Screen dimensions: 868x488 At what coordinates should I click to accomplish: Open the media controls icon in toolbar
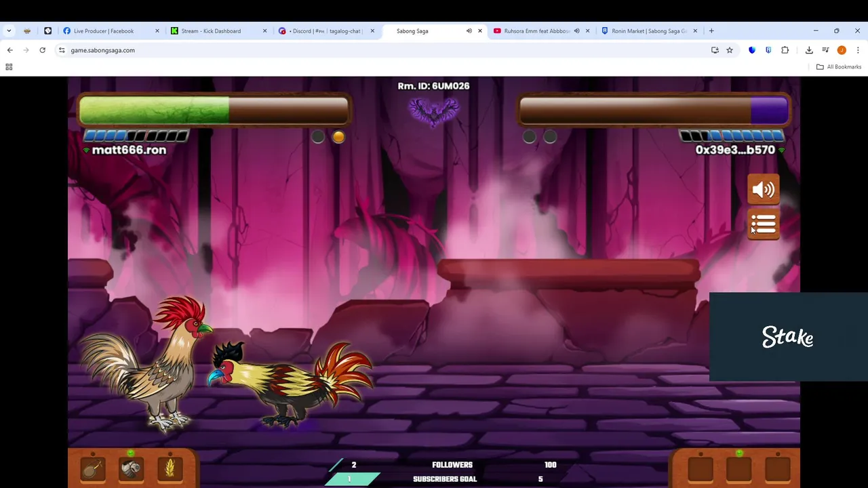point(825,50)
